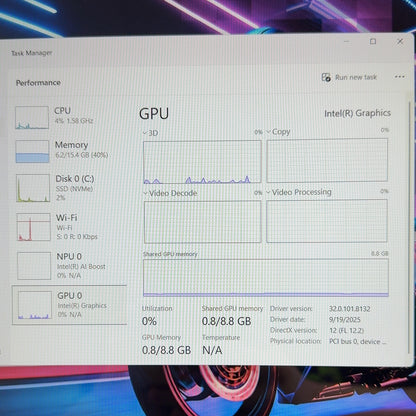Screen dimensions: 416x416
Task: Click the 3D engine usage graph
Action: point(202,162)
